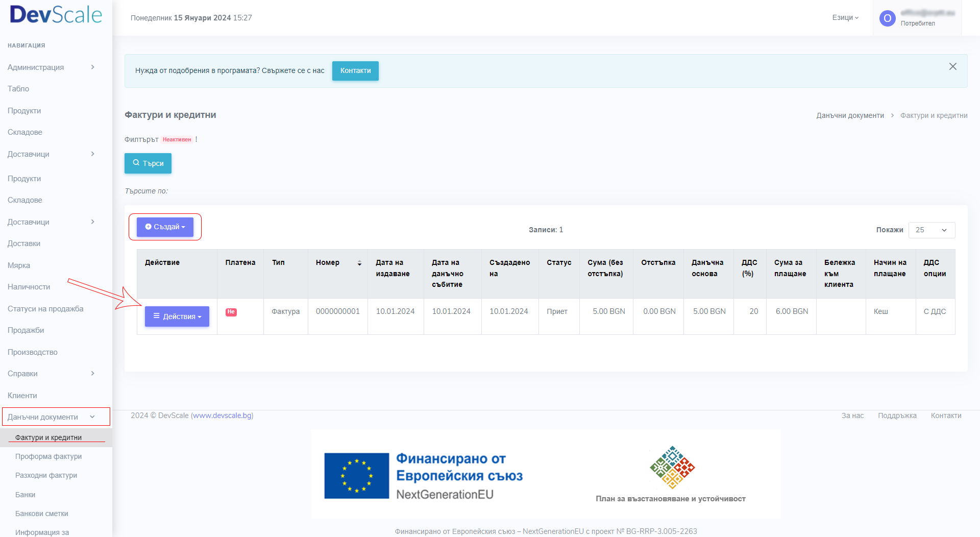This screenshot has width=980, height=537.
Task: Click the ДДС percent value 20
Action: pos(754,311)
